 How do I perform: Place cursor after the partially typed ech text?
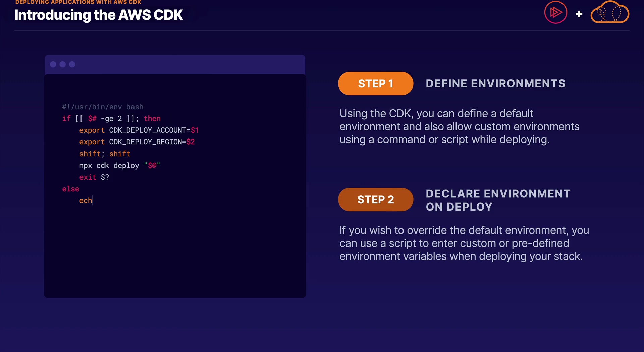[x=92, y=201]
